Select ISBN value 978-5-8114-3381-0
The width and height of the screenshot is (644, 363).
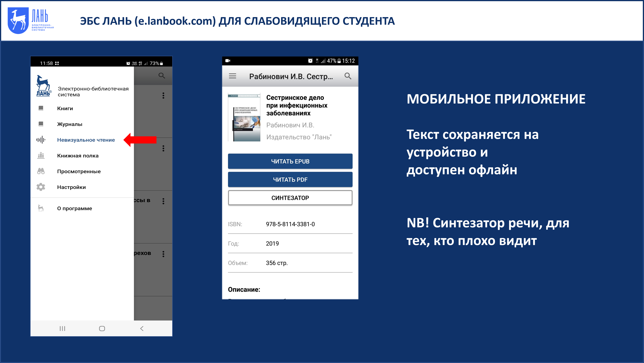click(290, 224)
